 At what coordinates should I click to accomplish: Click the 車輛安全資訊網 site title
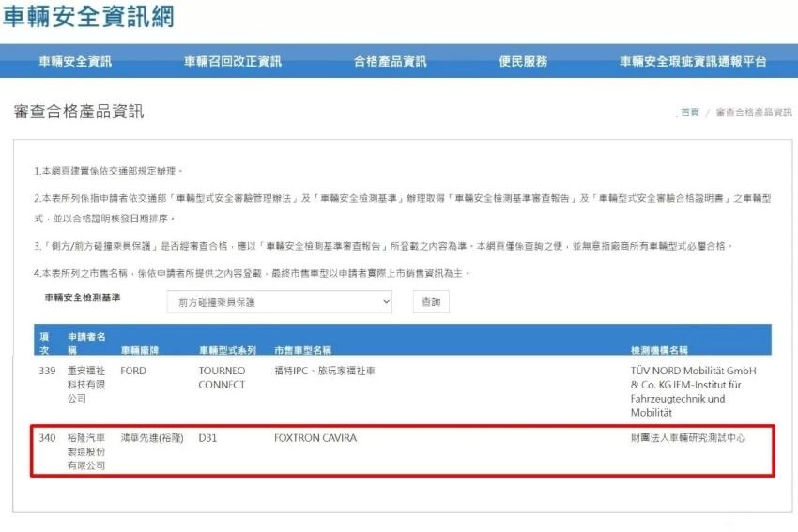(x=88, y=16)
